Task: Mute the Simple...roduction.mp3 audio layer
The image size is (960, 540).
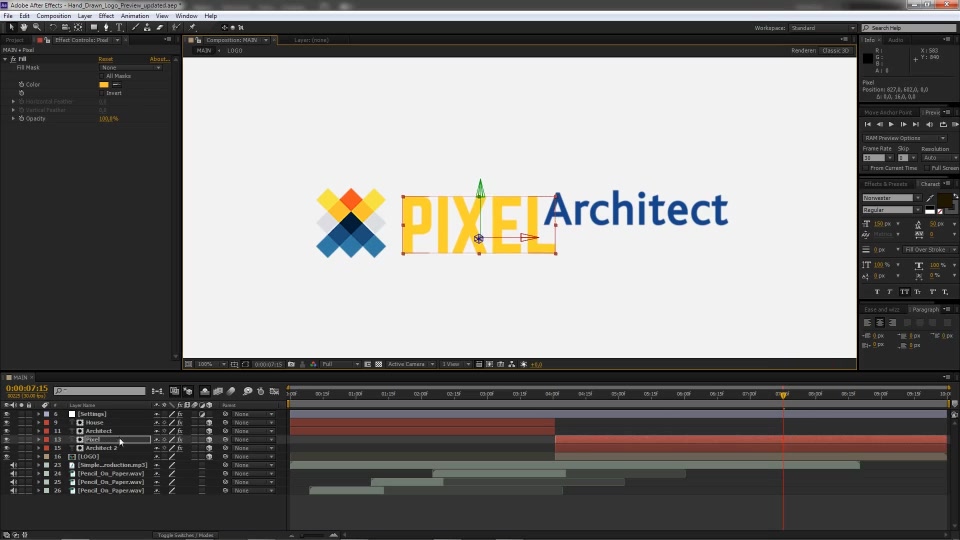Action: tap(13, 465)
